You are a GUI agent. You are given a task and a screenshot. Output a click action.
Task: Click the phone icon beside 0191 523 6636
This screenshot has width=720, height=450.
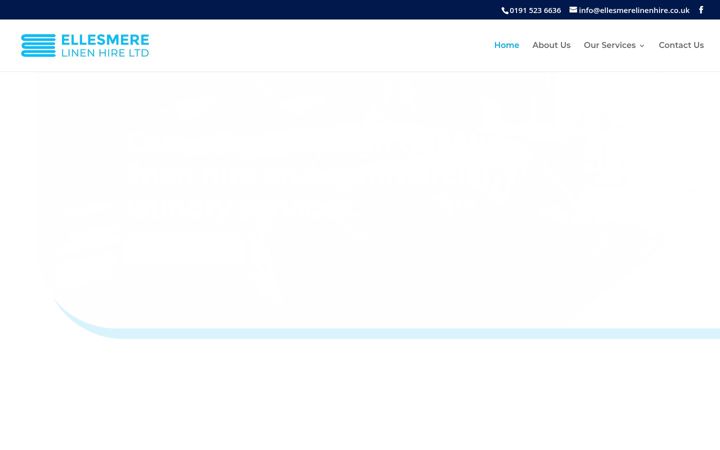(505, 10)
